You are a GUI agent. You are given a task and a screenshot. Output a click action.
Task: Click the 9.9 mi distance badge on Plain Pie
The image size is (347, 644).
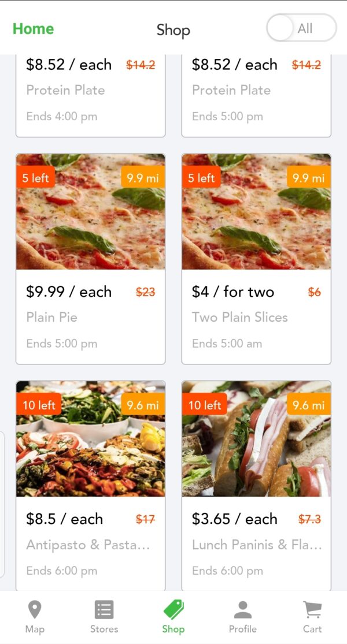click(x=142, y=178)
